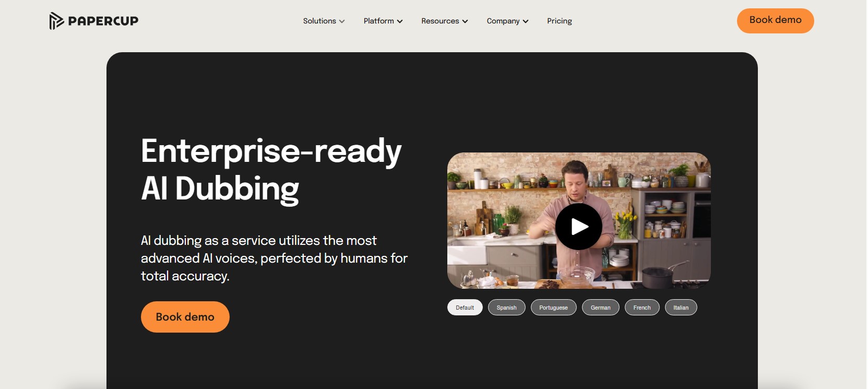The height and width of the screenshot is (389, 868).
Task: Click Book demo below hero text
Action: (185, 317)
